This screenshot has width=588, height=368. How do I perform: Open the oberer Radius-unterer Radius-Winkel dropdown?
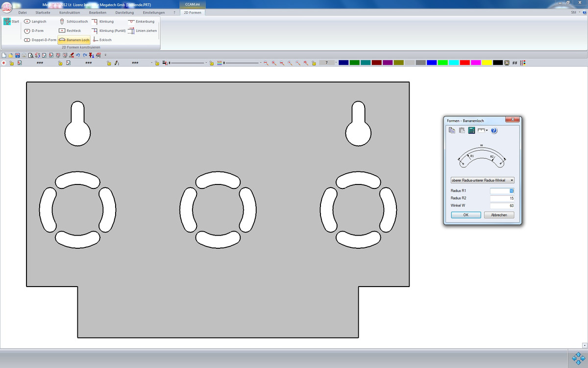pyautogui.click(x=482, y=180)
